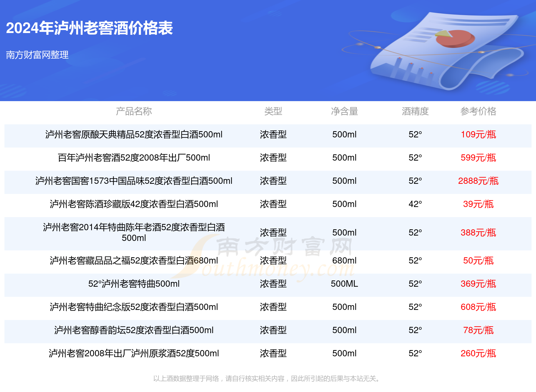Select product 泸州老窖国窖1573中国品味52度浓香型白酒500ml

point(134,181)
